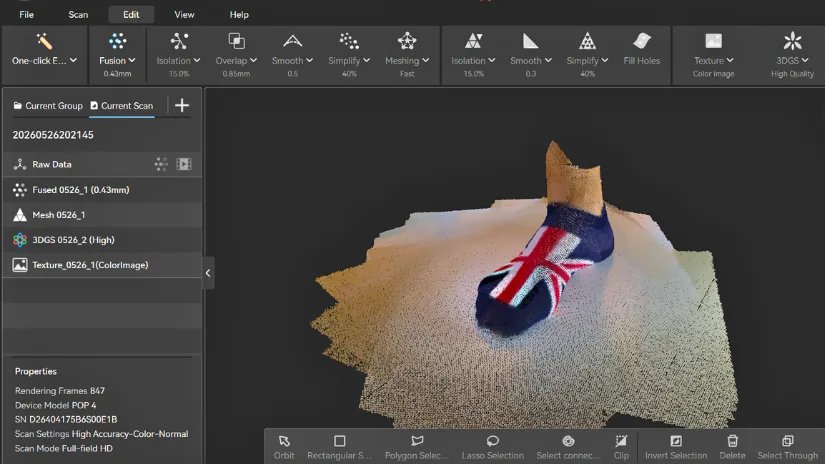This screenshot has width=825, height=464.
Task: Open the mesh Smooth dropdown arrow
Action: (x=548, y=60)
